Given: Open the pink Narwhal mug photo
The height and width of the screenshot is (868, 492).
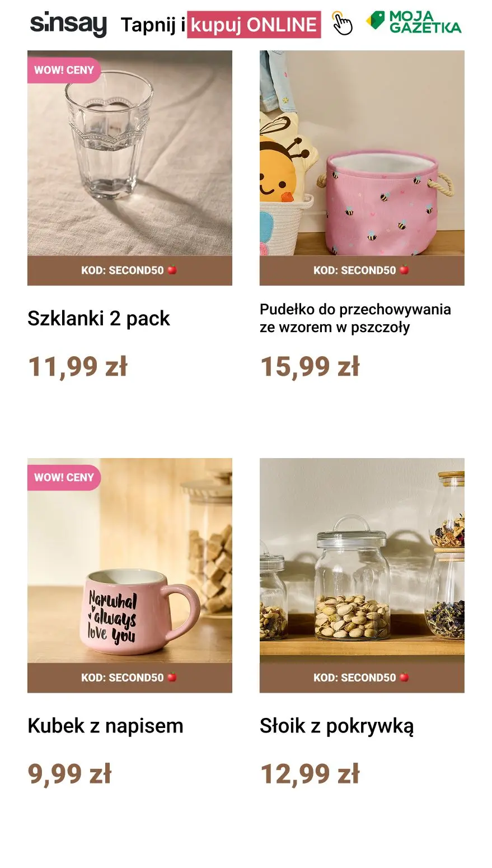Looking at the screenshot, I should tap(130, 561).
